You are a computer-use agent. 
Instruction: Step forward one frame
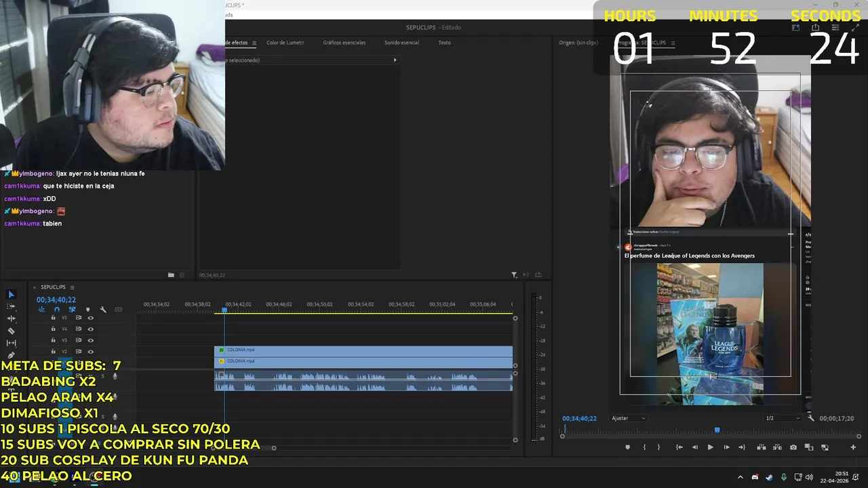[726, 447]
